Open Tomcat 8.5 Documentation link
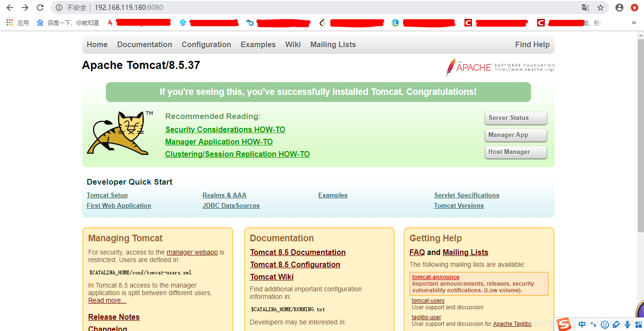Viewport: 644px width, 331px height. (x=298, y=252)
